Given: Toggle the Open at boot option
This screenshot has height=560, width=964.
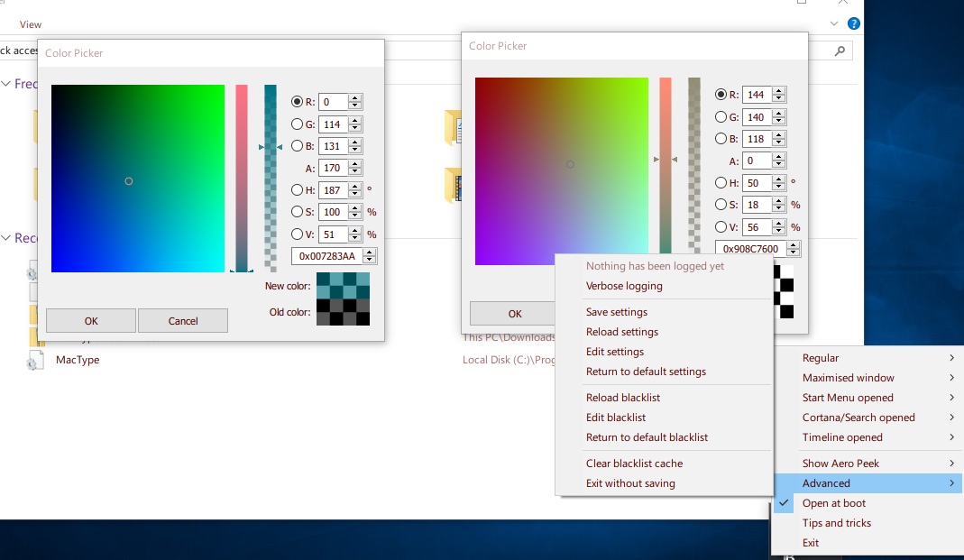Looking at the screenshot, I should click(x=867, y=503).
